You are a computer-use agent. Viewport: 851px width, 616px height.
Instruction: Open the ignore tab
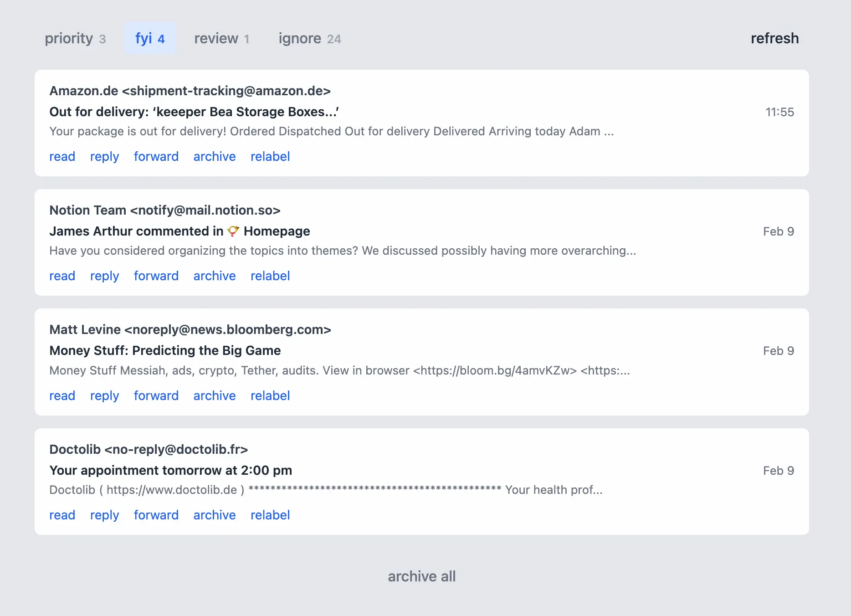coord(300,38)
